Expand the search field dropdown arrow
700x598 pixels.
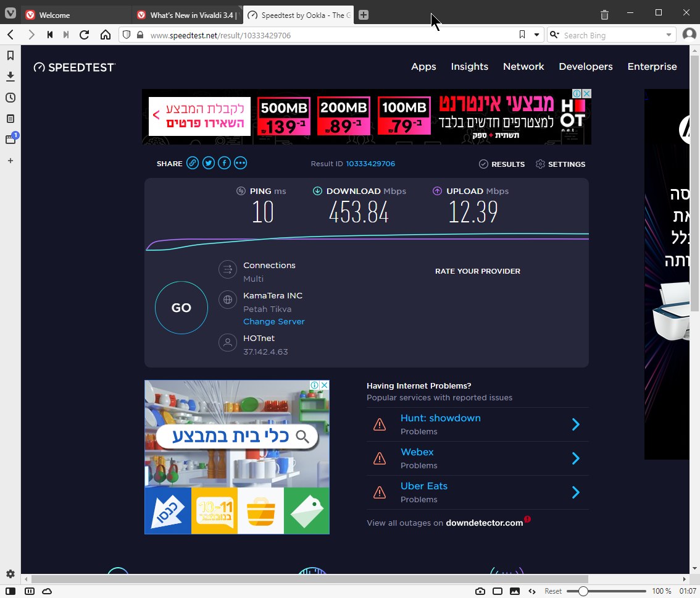click(x=669, y=35)
